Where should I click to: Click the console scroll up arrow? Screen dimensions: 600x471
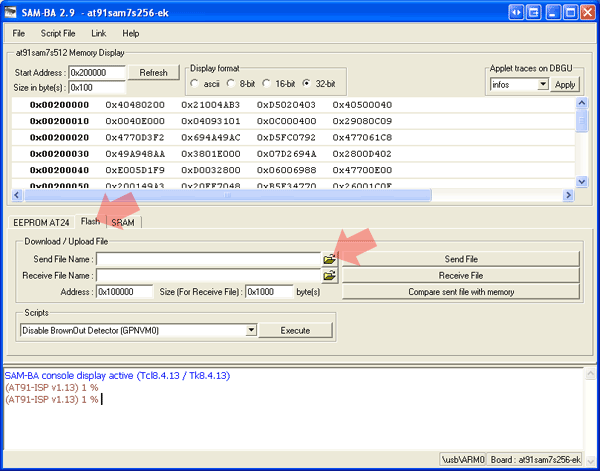click(590, 373)
